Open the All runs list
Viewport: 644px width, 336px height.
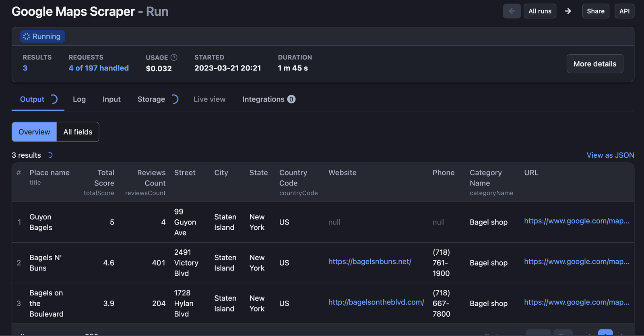pos(540,11)
